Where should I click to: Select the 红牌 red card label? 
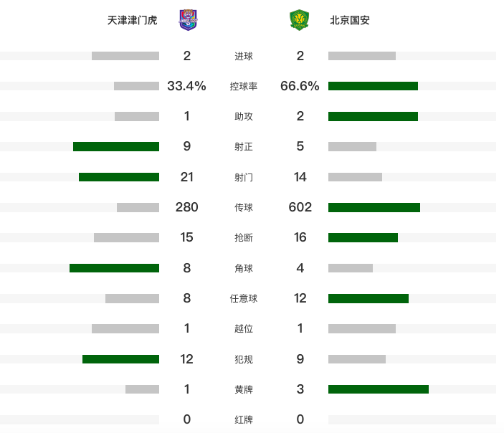243,419
